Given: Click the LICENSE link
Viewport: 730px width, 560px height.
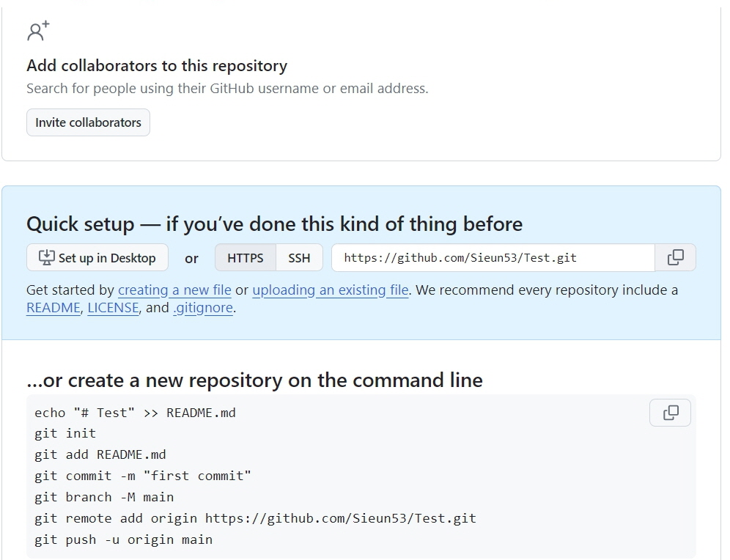Looking at the screenshot, I should 113,308.
